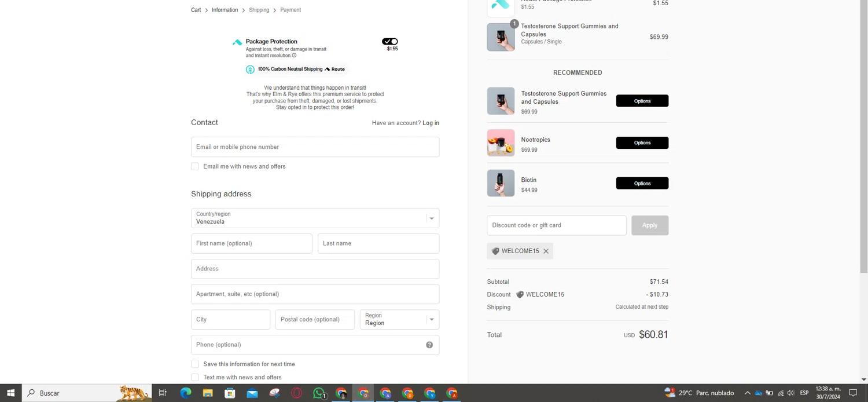Show hidden system tray icons
The height and width of the screenshot is (402, 868).
click(x=747, y=393)
